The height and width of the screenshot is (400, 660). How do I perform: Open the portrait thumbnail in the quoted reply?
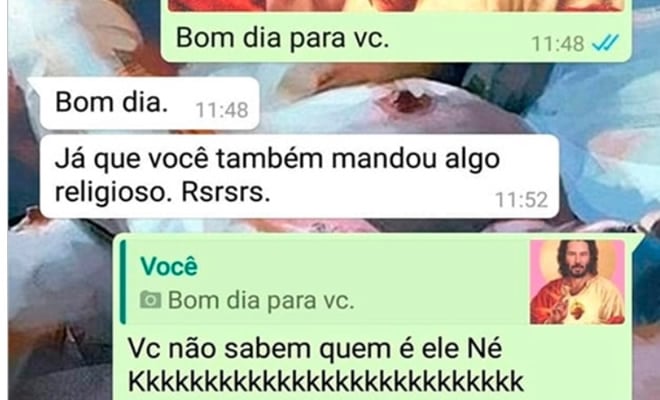(x=577, y=282)
